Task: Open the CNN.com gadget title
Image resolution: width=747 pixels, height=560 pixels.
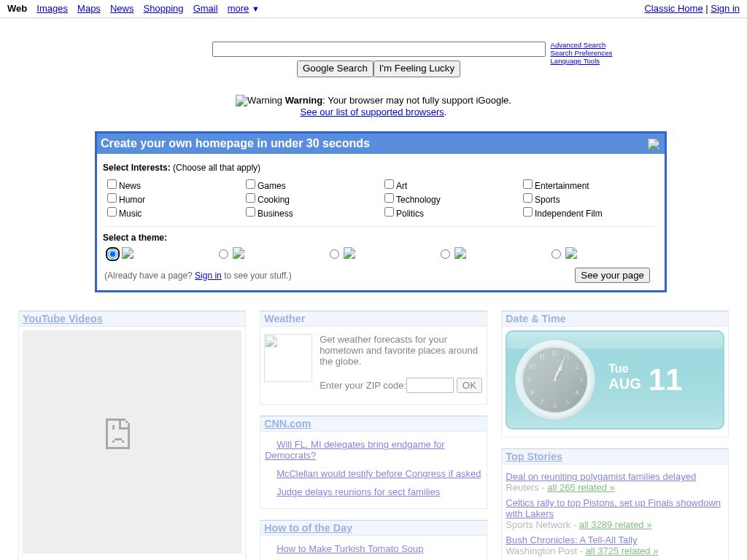Action: [287, 424]
